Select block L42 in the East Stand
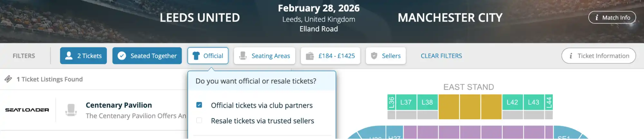 (512, 102)
